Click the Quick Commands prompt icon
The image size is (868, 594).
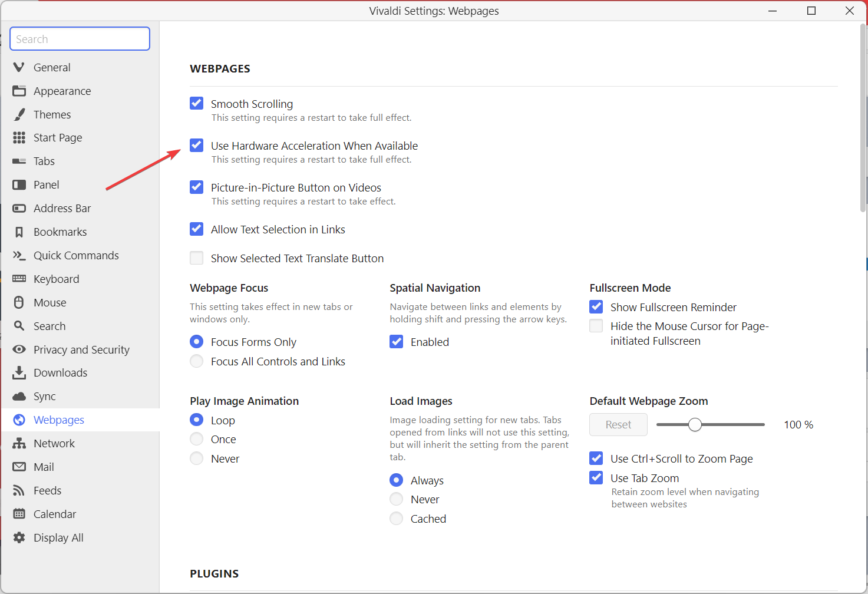tap(19, 255)
